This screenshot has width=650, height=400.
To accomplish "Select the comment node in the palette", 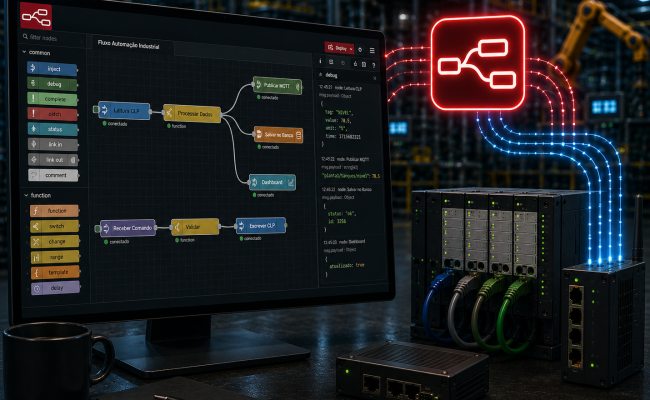I will pyautogui.click(x=53, y=175).
